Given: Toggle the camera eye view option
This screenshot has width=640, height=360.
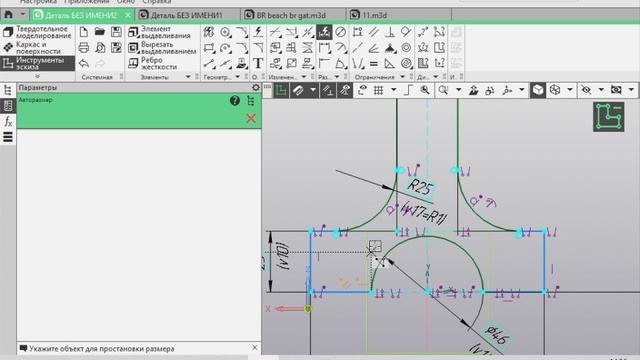Looking at the screenshot, I should (616, 90).
